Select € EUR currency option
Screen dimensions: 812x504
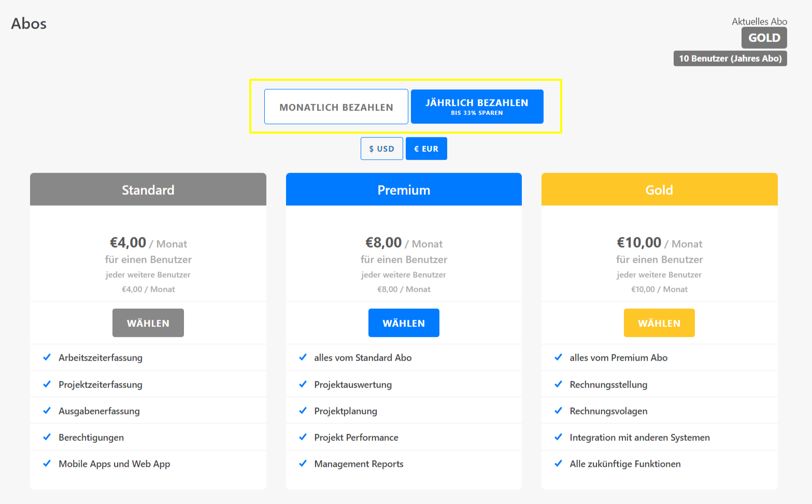(x=426, y=149)
